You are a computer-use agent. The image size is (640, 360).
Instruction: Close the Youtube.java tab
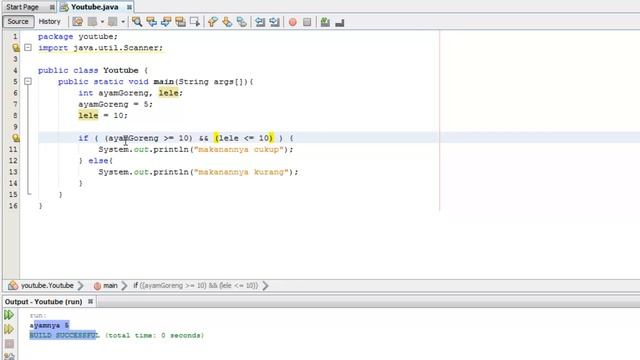click(x=129, y=7)
